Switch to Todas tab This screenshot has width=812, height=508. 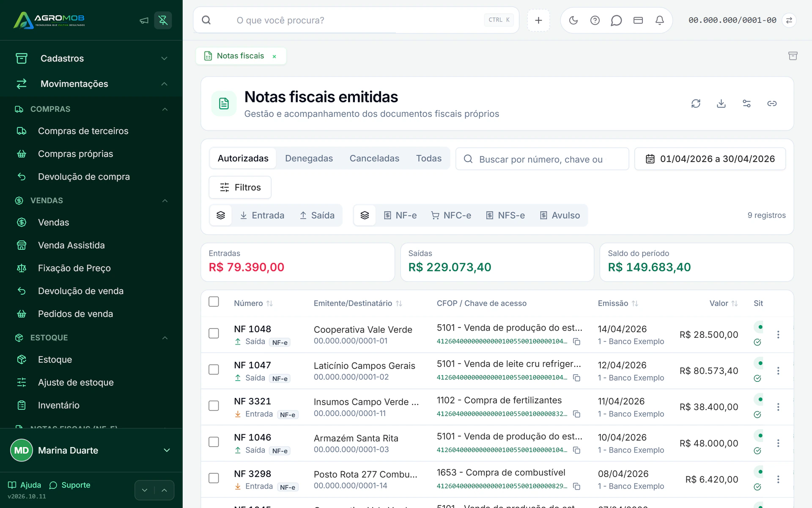click(x=429, y=158)
